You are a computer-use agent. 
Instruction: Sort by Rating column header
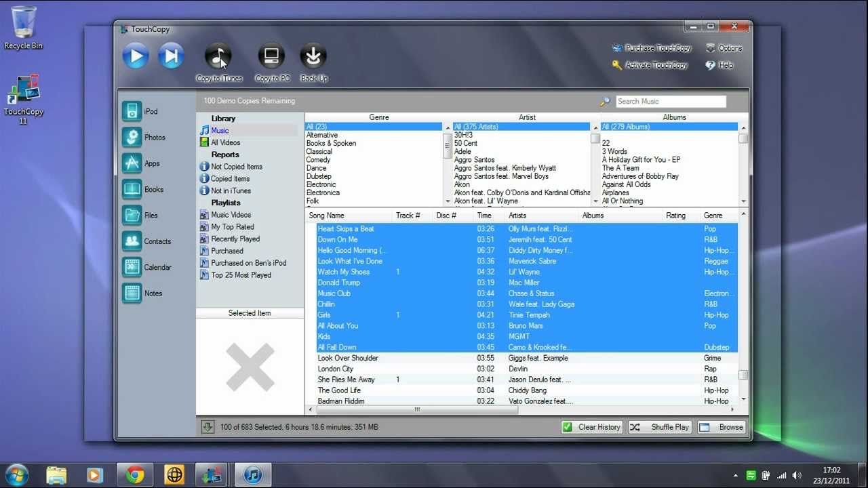[675, 216]
